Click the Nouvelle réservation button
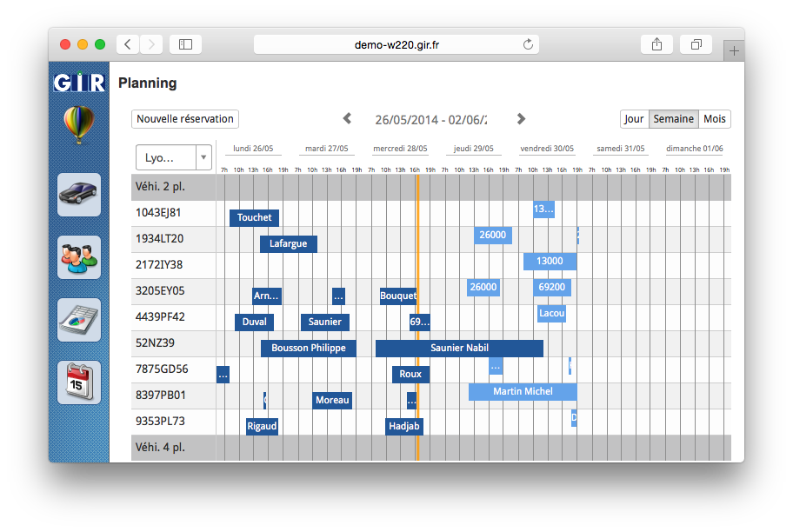The height and width of the screenshot is (532, 793). [x=185, y=119]
